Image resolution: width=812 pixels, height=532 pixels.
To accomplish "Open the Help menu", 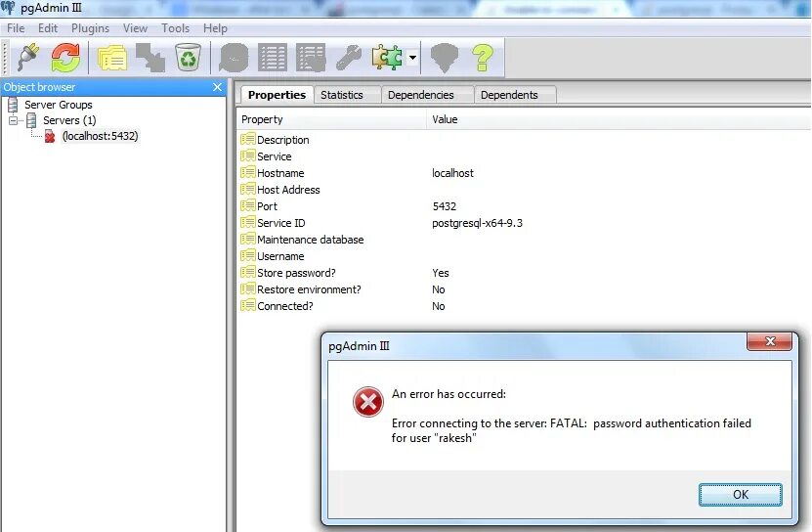I will pos(215,28).
